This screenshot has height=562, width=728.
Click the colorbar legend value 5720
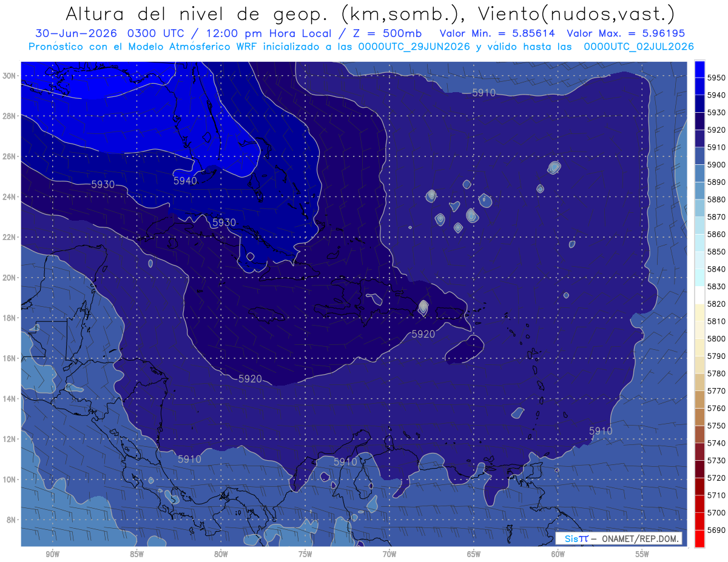click(x=716, y=478)
